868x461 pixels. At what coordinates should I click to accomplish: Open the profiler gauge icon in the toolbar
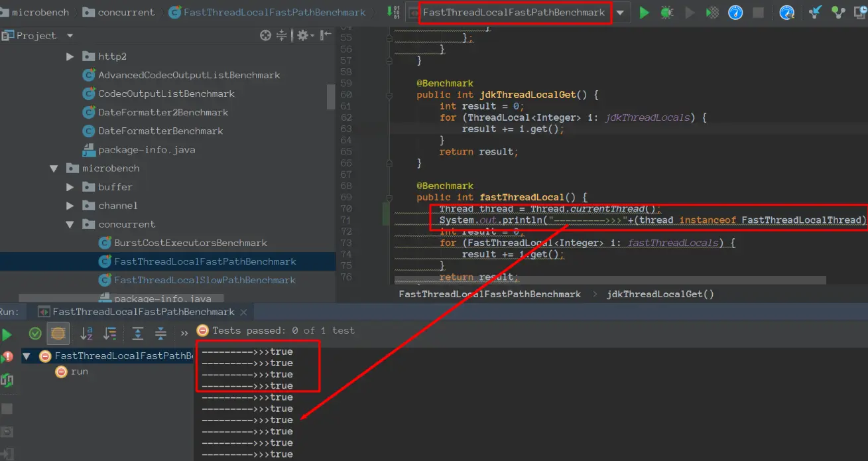pos(735,13)
